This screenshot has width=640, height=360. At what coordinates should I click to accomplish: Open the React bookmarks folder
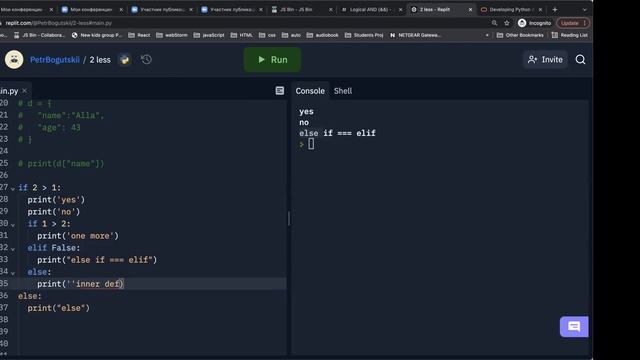(x=139, y=35)
